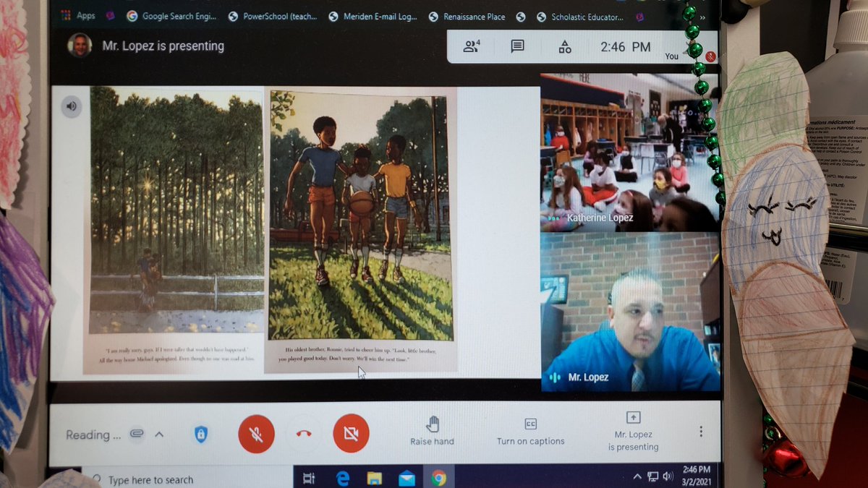Toggle the red muted microphone button
The height and width of the screenshot is (488, 868).
tap(257, 435)
